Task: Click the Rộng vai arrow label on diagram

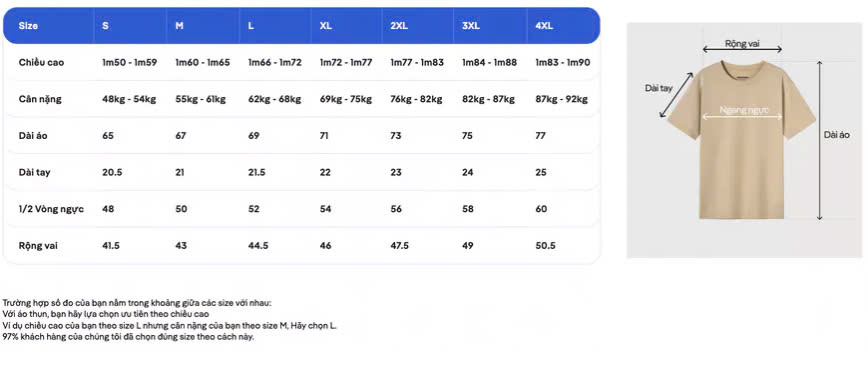Action: click(x=742, y=43)
